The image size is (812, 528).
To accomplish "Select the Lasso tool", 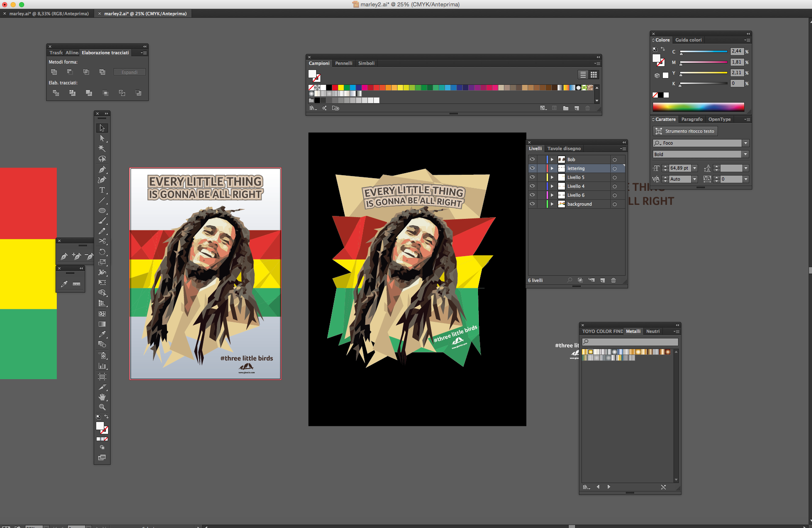I will (102, 159).
